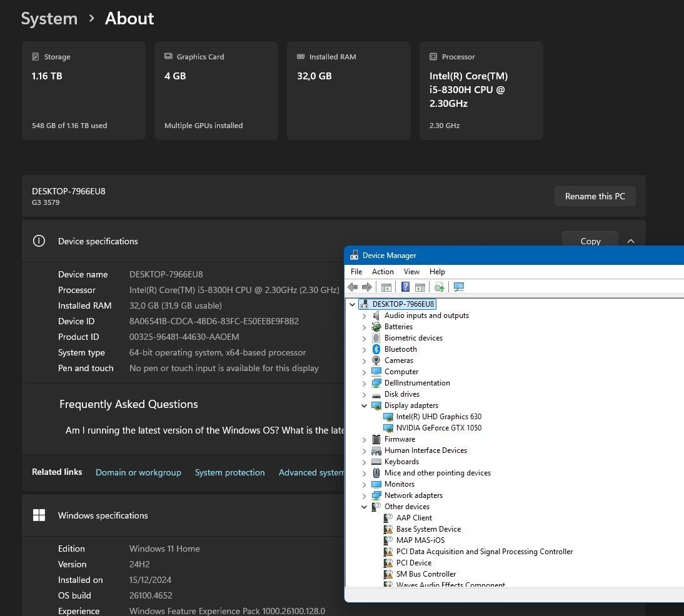
Task: Expand the DellInstrumentation category
Action: (x=365, y=383)
